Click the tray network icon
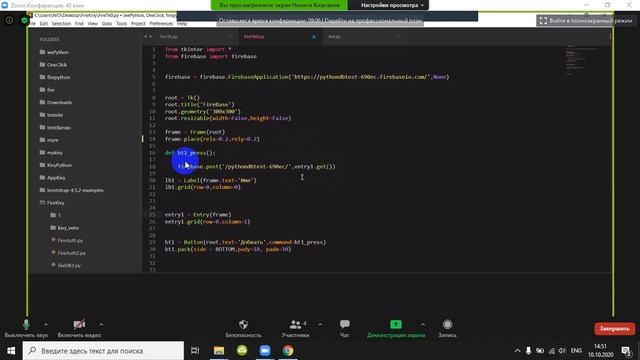 coord(551,351)
